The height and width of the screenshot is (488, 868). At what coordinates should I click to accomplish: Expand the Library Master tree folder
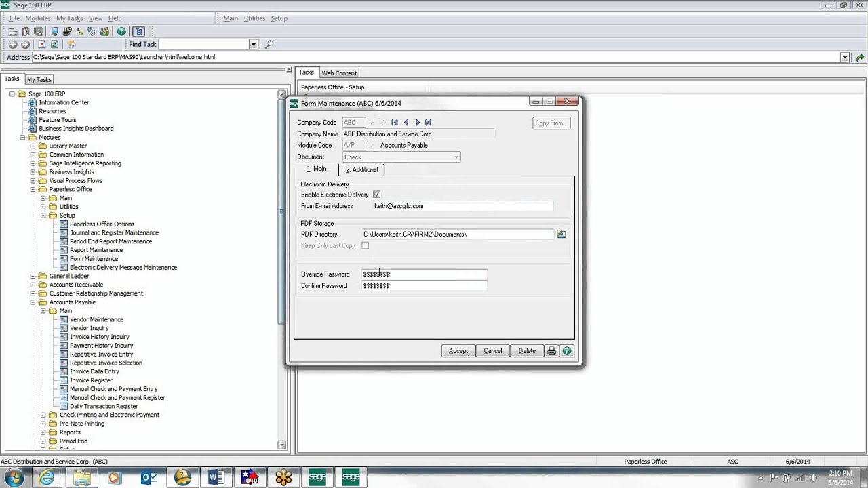(x=33, y=146)
